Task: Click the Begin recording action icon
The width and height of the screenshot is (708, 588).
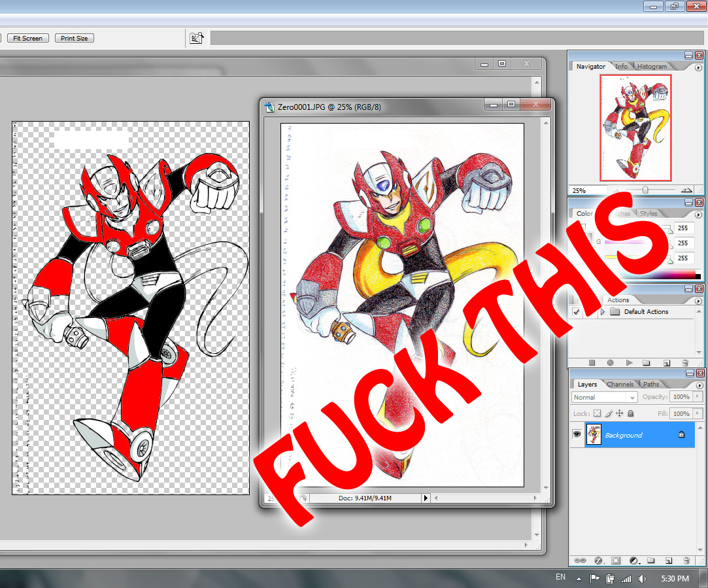Action: pyautogui.click(x=610, y=362)
